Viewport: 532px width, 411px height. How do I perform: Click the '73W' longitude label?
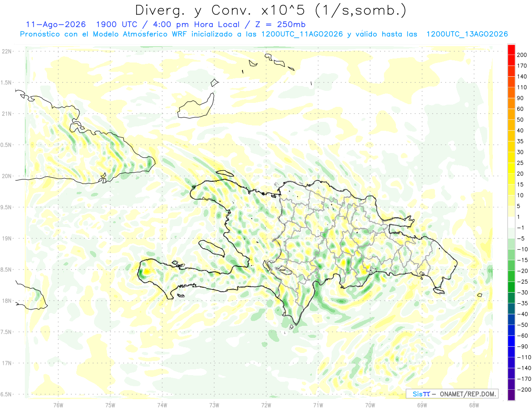click(214, 405)
